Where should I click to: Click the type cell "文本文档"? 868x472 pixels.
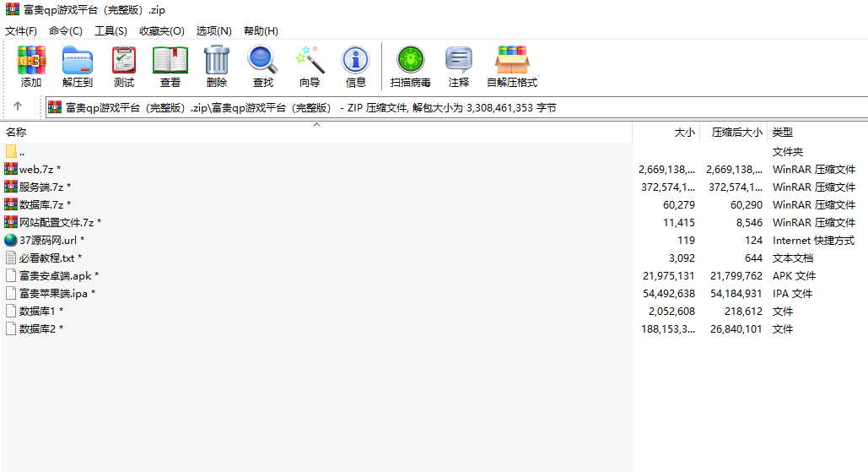[793, 258]
